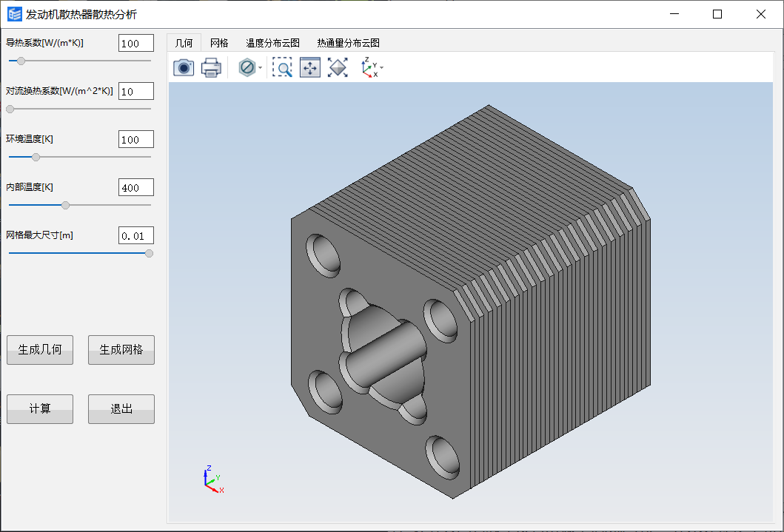This screenshot has width=784, height=532.
Task: Print the current 3D view
Action: [211, 67]
